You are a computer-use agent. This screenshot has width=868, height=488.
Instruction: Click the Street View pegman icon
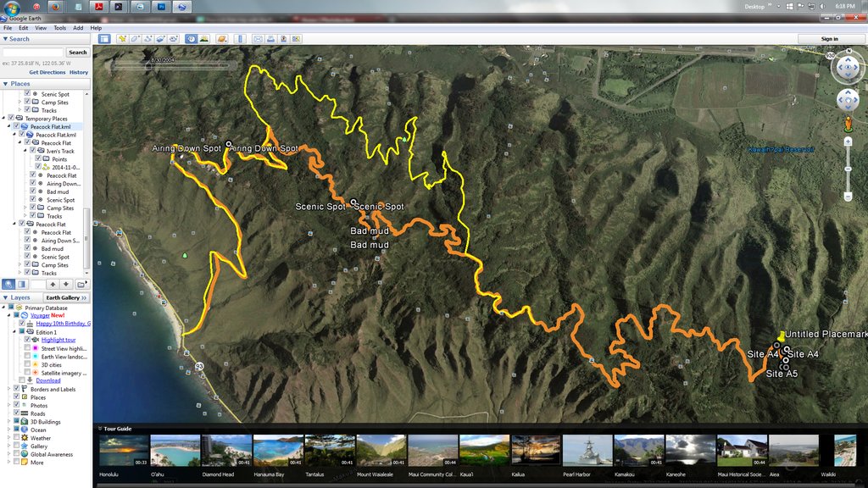(848, 124)
